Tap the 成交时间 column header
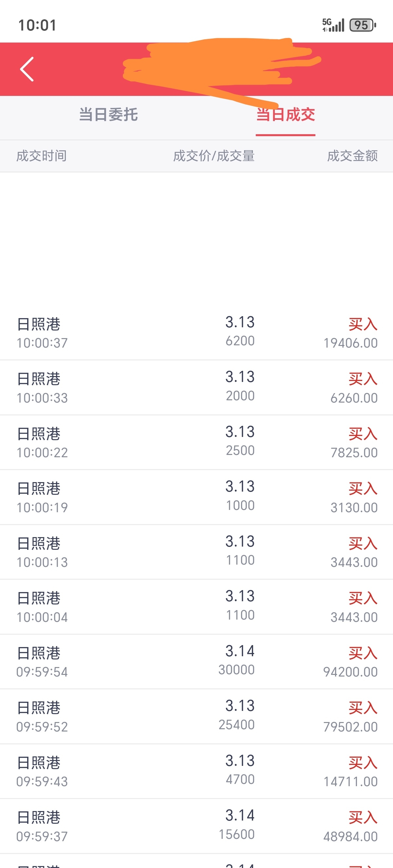The image size is (393, 868). 42,156
